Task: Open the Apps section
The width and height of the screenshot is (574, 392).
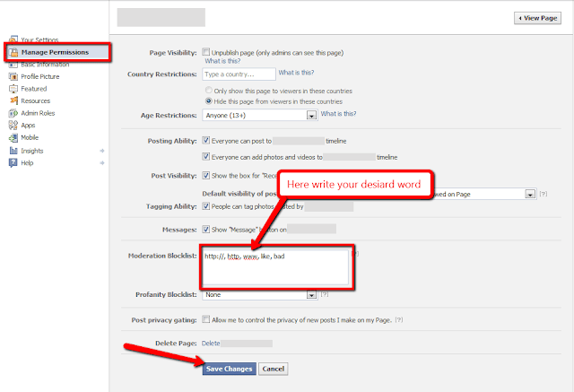Action: 28,126
